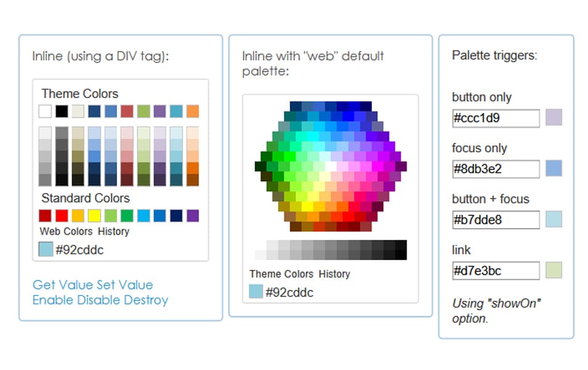Focus the #8db3e2 input field
The width and height of the screenshot is (588, 370).
click(x=496, y=168)
